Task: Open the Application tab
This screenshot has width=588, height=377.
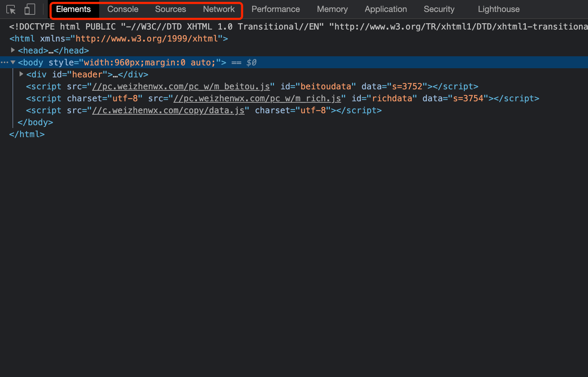Action: click(386, 9)
